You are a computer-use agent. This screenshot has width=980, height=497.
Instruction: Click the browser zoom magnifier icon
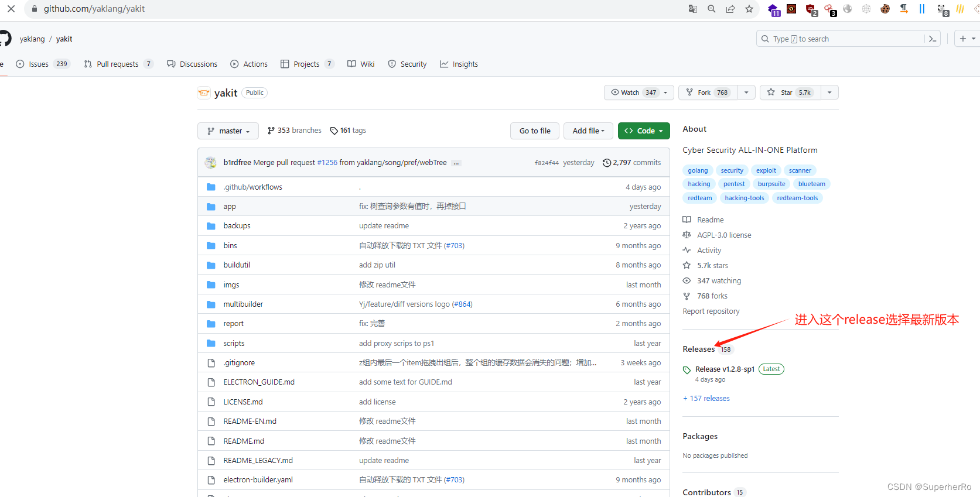point(712,9)
